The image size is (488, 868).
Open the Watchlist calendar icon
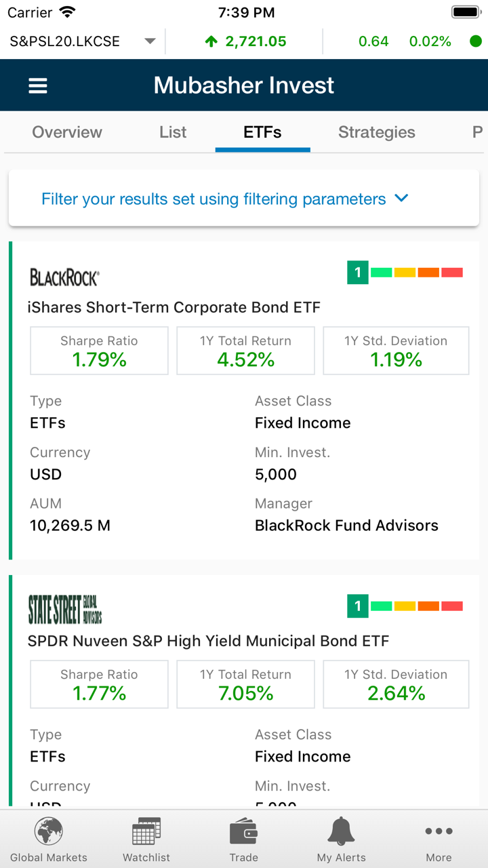[x=146, y=831]
